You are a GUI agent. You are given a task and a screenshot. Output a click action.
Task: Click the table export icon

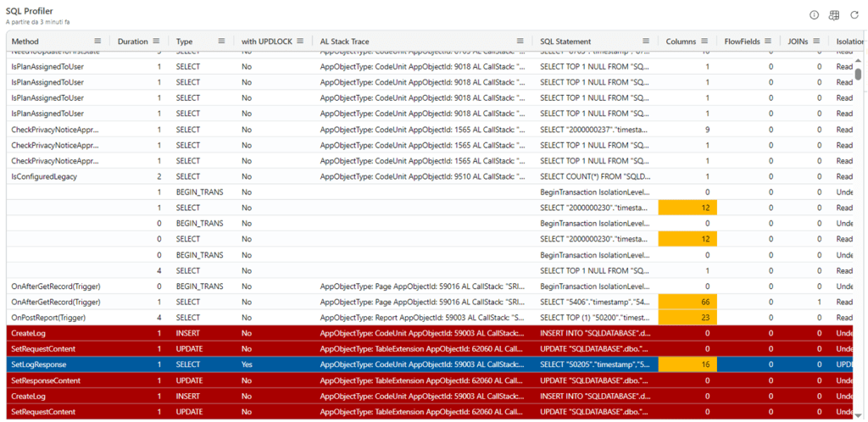click(x=833, y=14)
